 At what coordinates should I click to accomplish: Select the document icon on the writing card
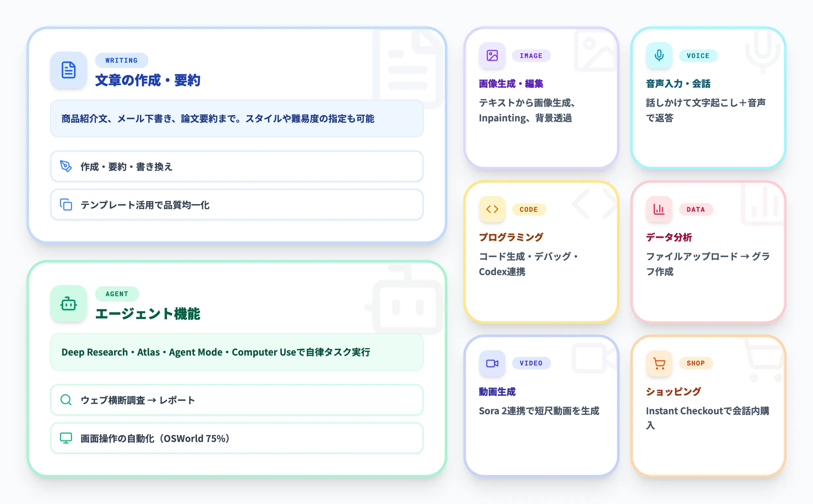point(68,70)
